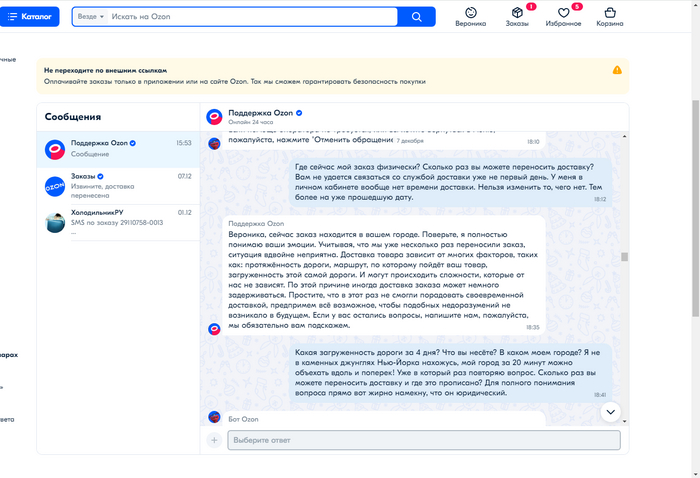Image resolution: width=700 pixels, height=478 pixels.
Task: Jump to latest message with down chevron button
Action: pos(610,412)
